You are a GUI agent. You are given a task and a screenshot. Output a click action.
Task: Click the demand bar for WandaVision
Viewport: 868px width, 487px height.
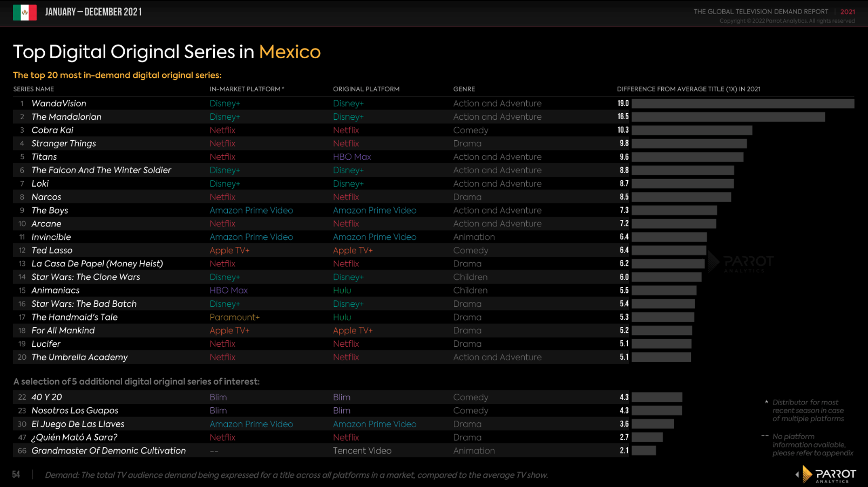743,104
